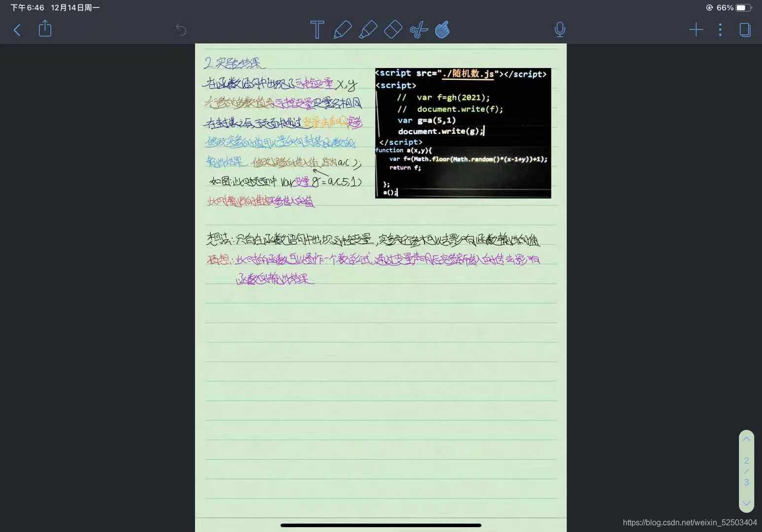The width and height of the screenshot is (762, 532).
Task: Select the Scissors lasso tool
Action: pyautogui.click(x=418, y=30)
